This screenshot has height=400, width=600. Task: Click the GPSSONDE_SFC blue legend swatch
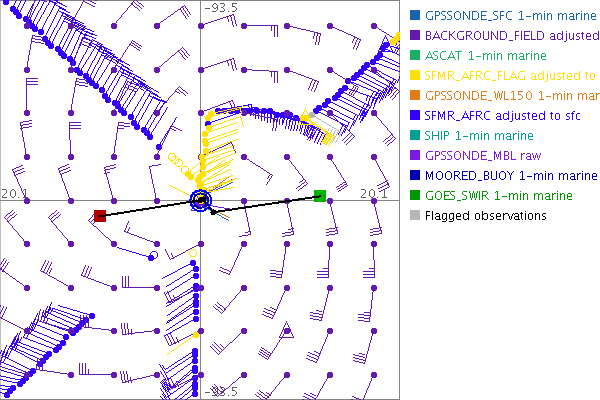tap(414, 16)
